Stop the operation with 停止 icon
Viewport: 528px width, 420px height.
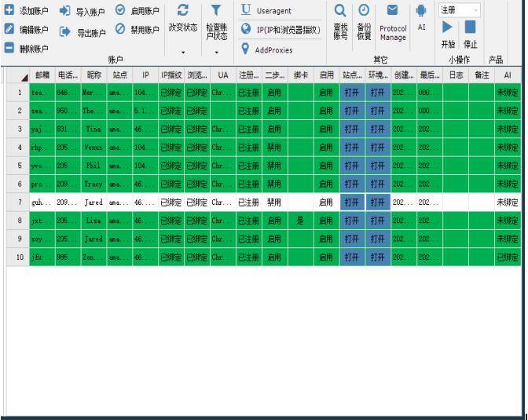pyautogui.click(x=470, y=27)
